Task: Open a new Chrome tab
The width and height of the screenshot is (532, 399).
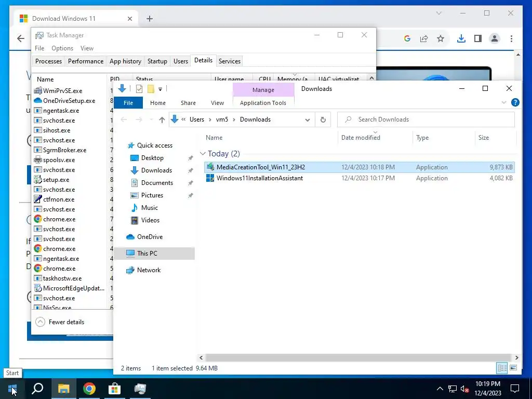Action: [x=150, y=19]
